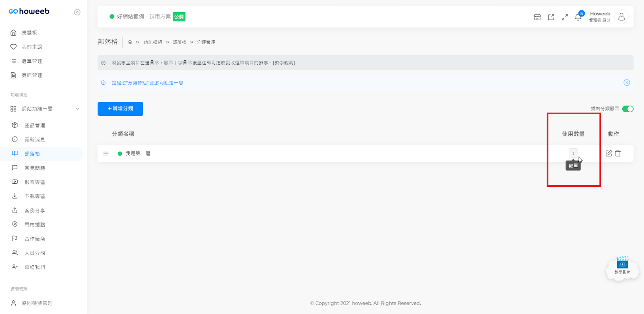
Task: Go to 產品管理 module
Action: 35,125
